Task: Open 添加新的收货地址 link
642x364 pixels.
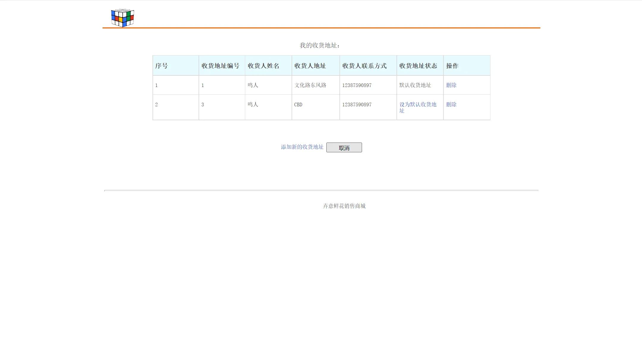Action: 302,147
